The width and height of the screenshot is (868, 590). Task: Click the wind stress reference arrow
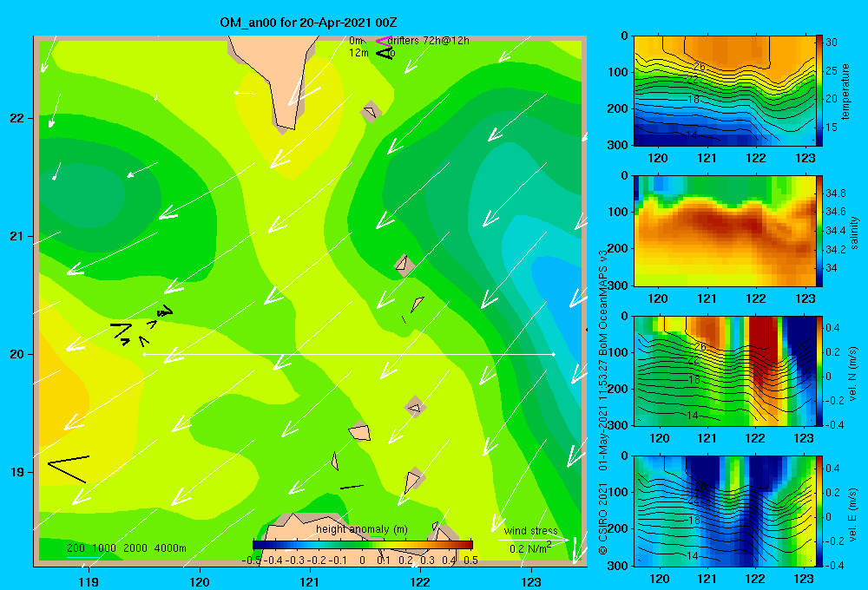point(534,540)
